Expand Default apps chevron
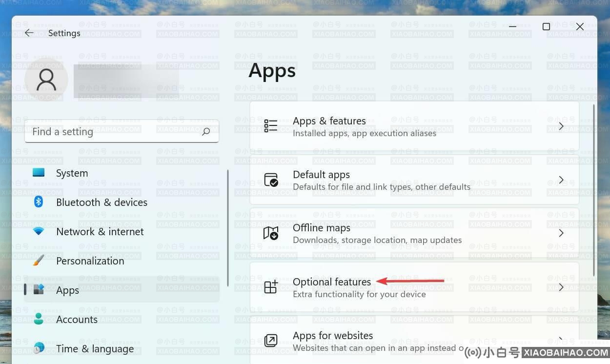Image resolution: width=610 pixels, height=364 pixels. pyautogui.click(x=561, y=180)
